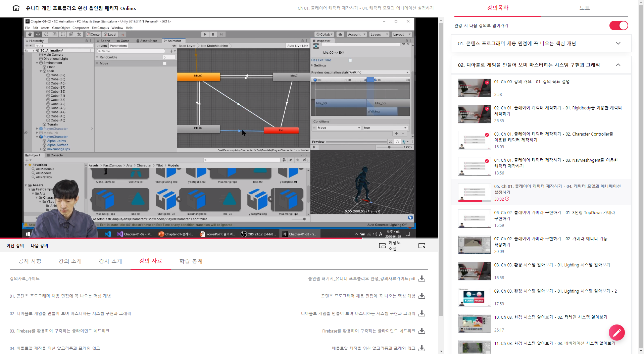
Task: Open the Layout dropdown
Action: pos(402,34)
